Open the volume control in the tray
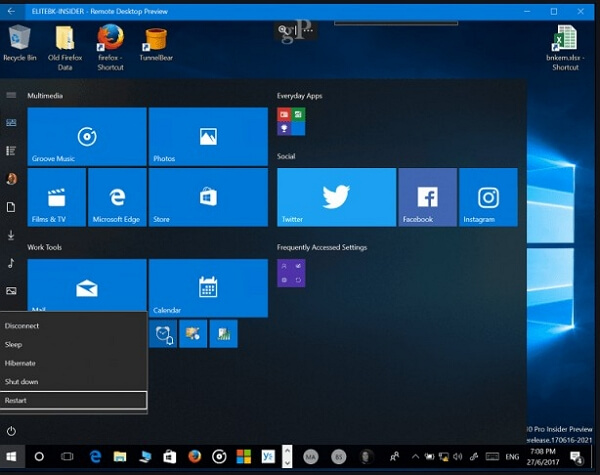The image size is (600, 475). (x=458, y=456)
